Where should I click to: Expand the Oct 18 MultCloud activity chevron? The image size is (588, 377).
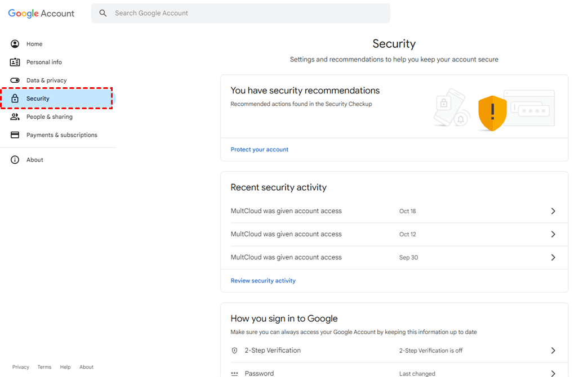[553, 211]
